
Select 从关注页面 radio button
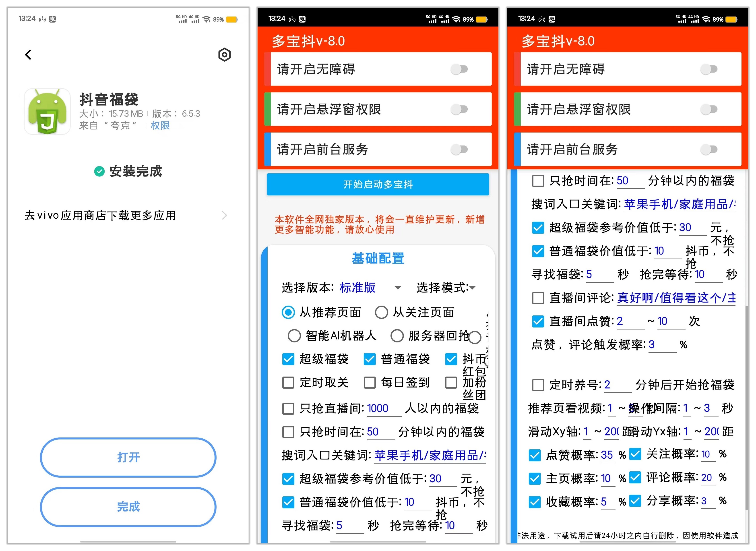381,313
